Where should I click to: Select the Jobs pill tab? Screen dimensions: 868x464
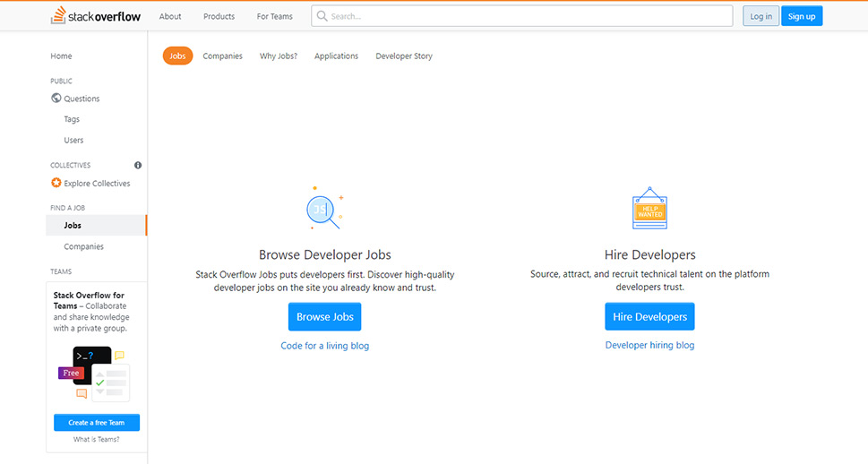[x=177, y=56]
